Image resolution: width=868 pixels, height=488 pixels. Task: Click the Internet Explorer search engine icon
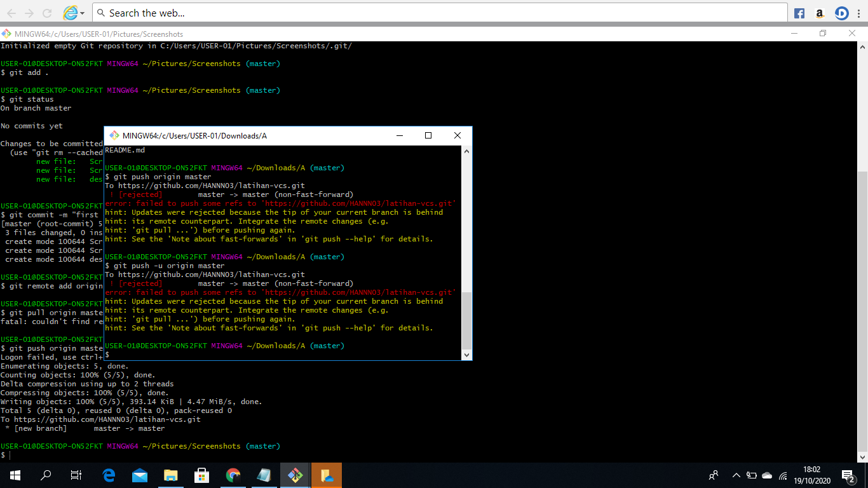click(x=72, y=13)
